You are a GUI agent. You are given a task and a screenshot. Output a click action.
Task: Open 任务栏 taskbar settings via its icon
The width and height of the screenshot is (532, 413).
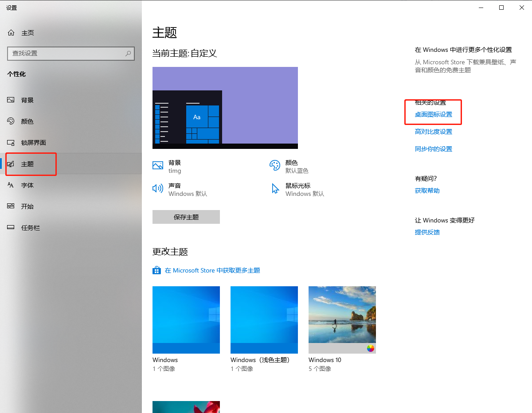(x=11, y=227)
